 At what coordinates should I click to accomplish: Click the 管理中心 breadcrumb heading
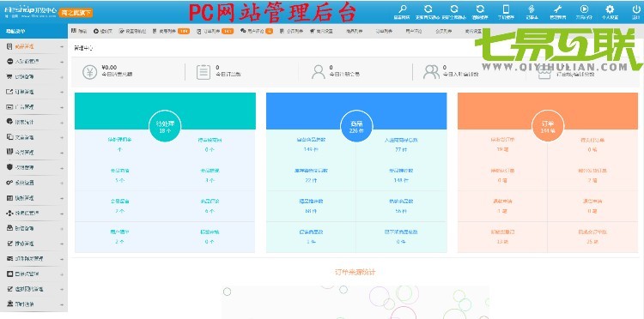pyautogui.click(x=83, y=48)
